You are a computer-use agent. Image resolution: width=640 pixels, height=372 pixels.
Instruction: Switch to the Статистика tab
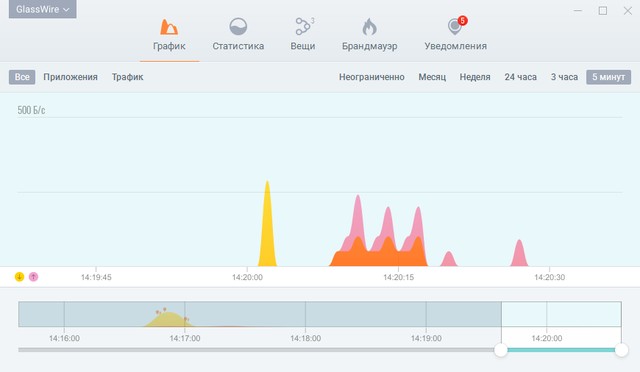click(x=238, y=36)
